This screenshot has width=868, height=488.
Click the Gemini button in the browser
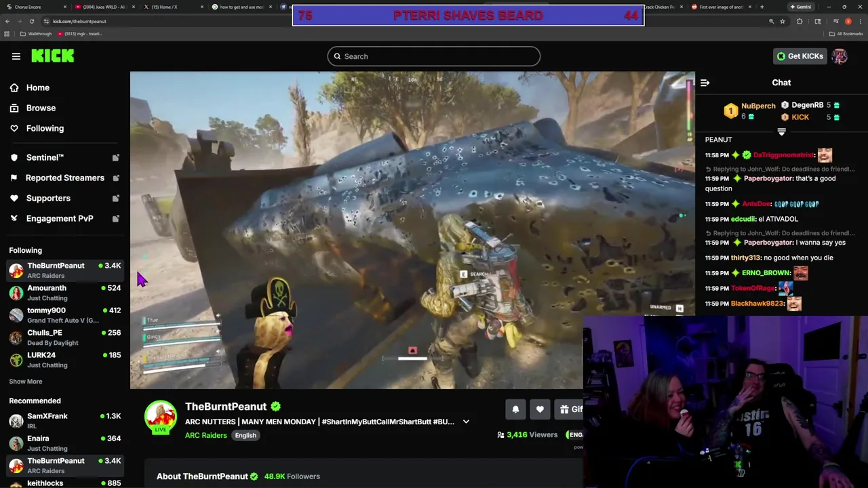pyautogui.click(x=800, y=7)
